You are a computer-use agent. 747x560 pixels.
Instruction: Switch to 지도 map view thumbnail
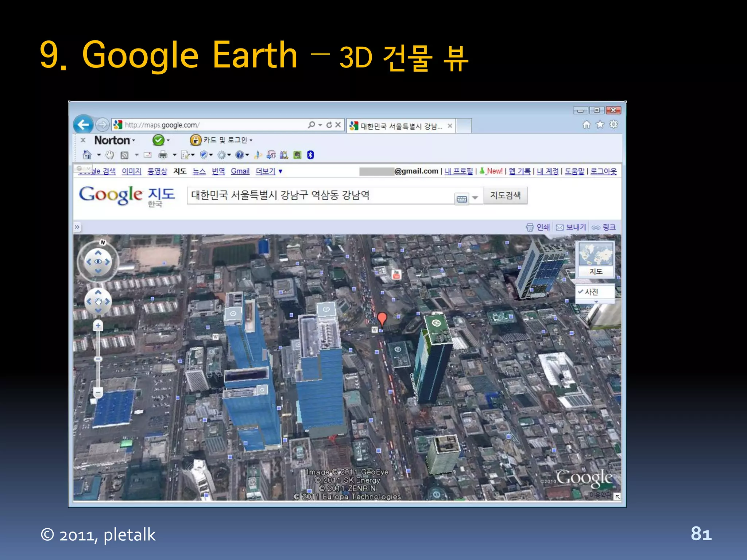click(x=596, y=260)
